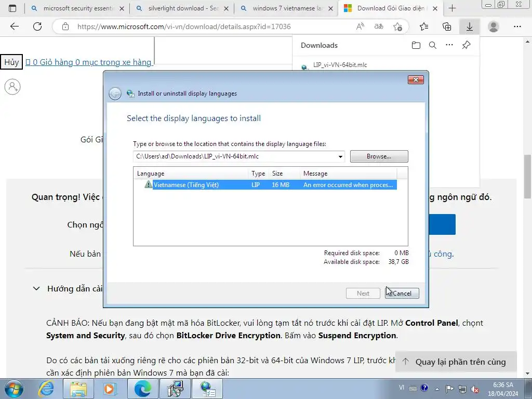Close the silverlight download tab

click(227, 8)
